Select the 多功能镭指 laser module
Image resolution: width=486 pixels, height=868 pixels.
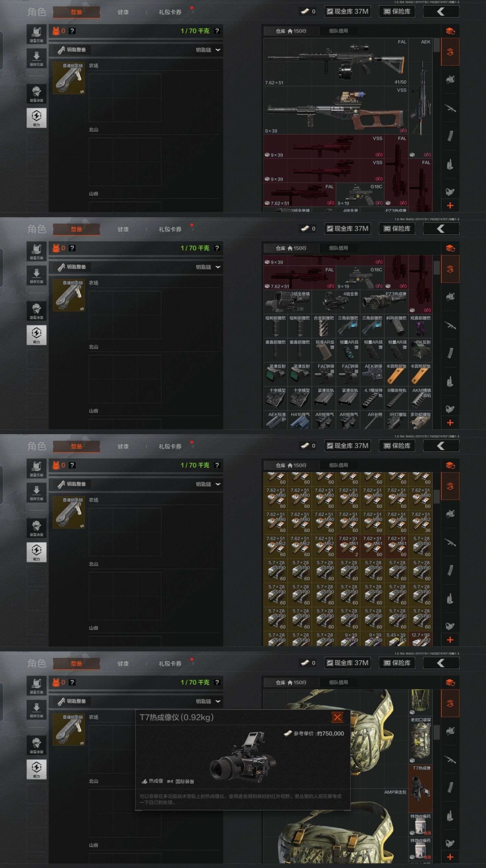pos(421,421)
